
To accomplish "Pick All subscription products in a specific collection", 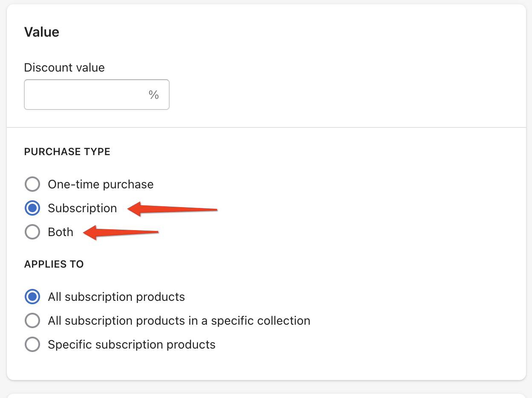I will pyautogui.click(x=32, y=320).
